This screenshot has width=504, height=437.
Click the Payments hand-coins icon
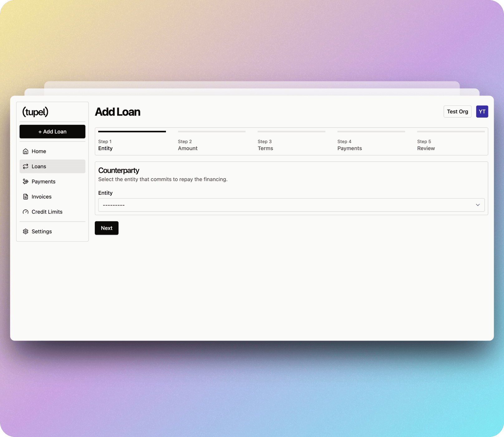[26, 182]
